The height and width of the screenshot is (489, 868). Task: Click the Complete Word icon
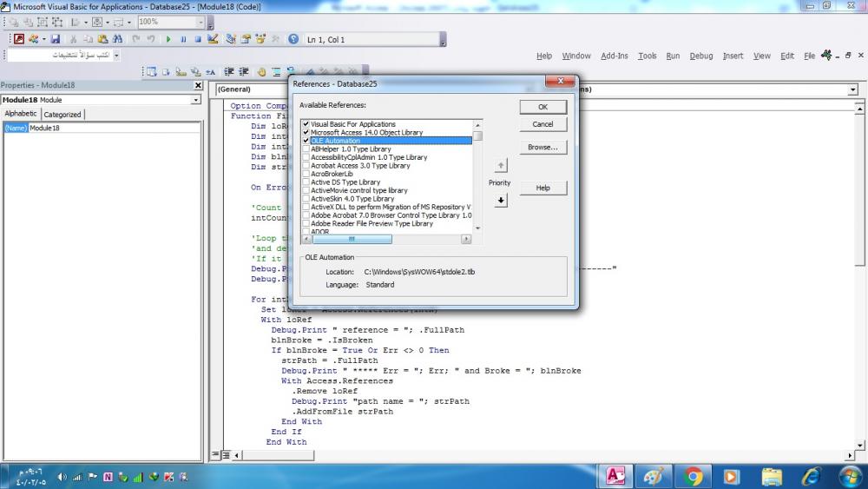tap(210, 71)
